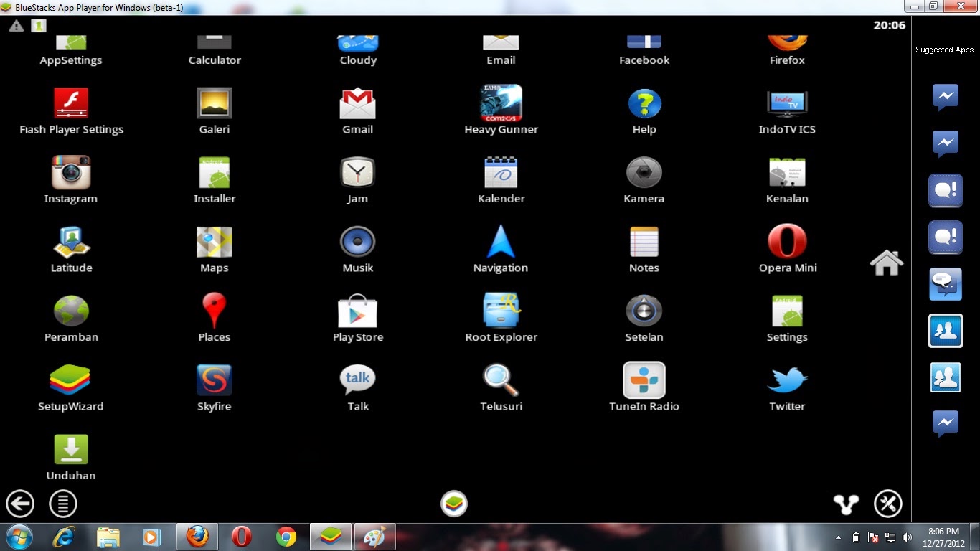
Task: Open Windows Media Player from taskbar
Action: coord(151,537)
